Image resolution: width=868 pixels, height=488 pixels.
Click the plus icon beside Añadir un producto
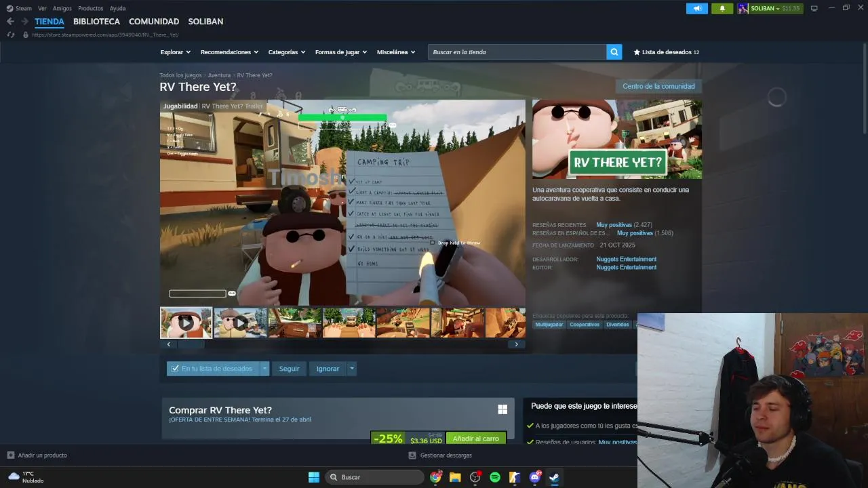point(10,455)
